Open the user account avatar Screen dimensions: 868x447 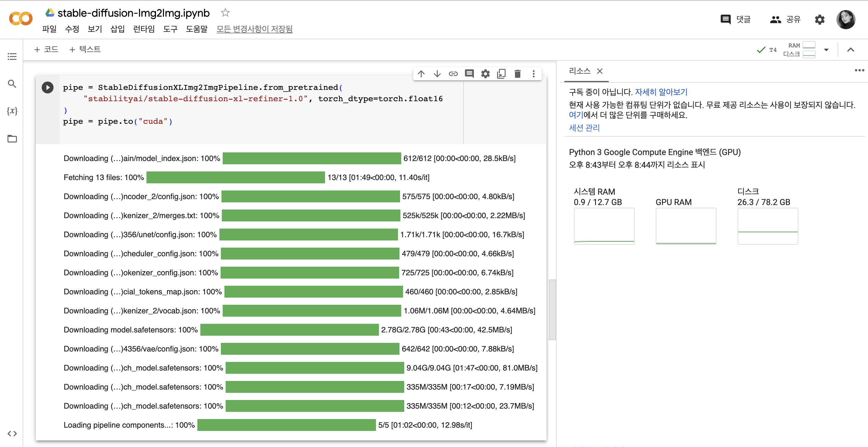tap(845, 19)
